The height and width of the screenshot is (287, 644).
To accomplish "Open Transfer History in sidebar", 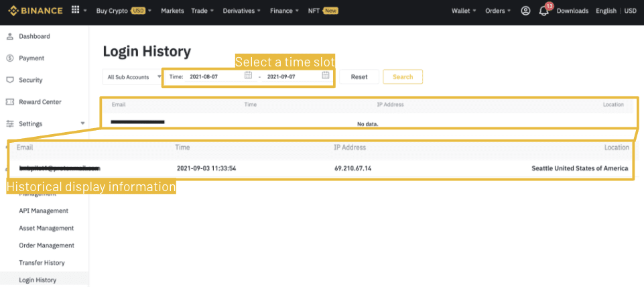I will 42,263.
